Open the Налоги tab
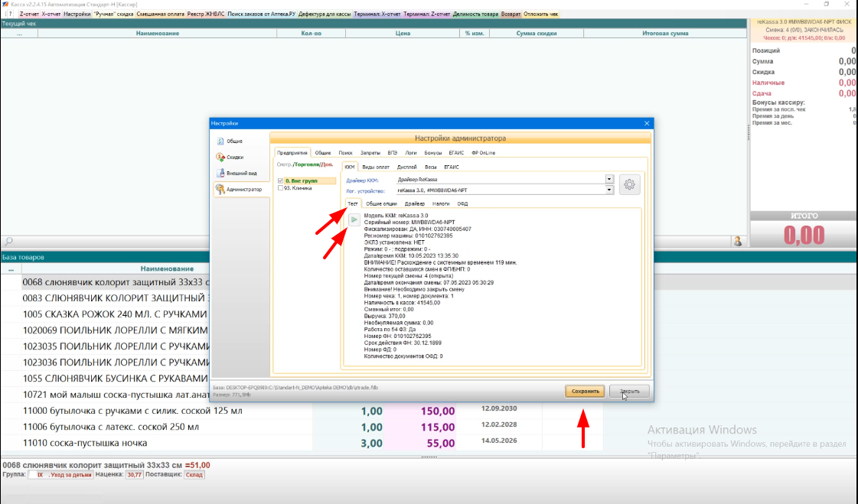This screenshot has height=504, width=858. [441, 204]
